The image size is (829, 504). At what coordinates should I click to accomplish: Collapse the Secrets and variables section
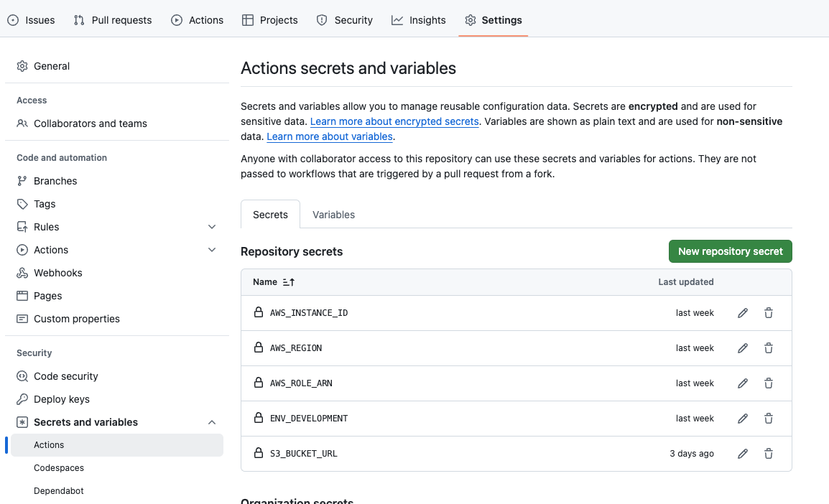pyautogui.click(x=212, y=422)
